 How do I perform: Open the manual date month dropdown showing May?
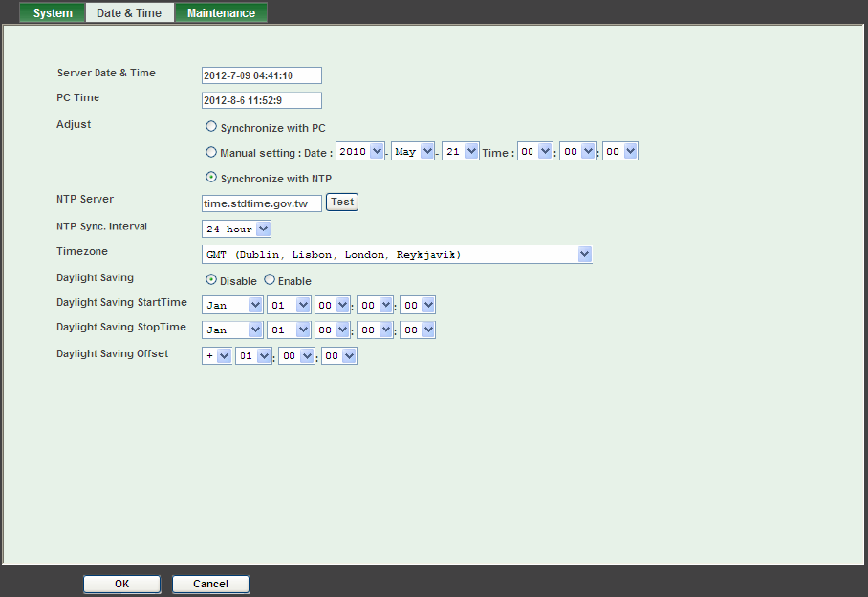pyautogui.click(x=413, y=151)
